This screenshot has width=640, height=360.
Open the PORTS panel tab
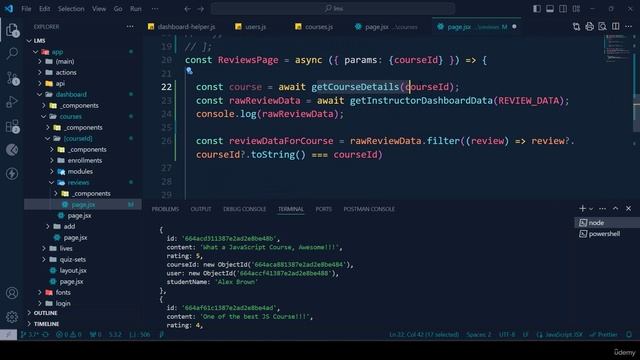coord(324,209)
